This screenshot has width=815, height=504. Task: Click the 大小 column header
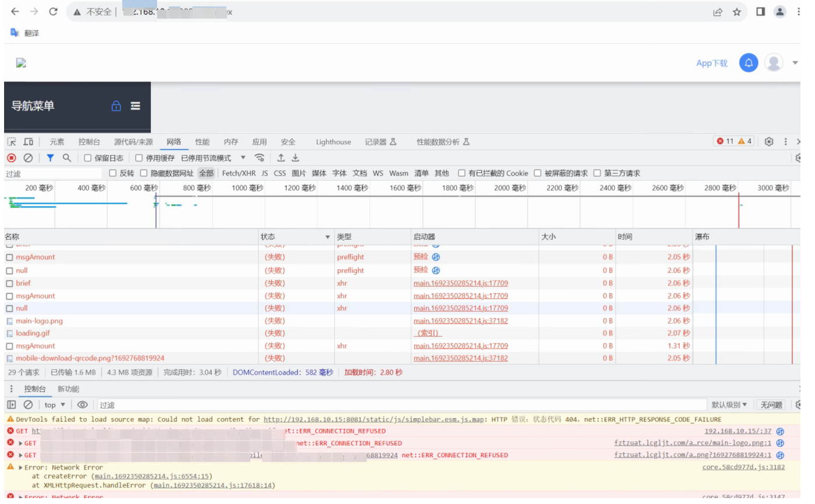(576, 237)
